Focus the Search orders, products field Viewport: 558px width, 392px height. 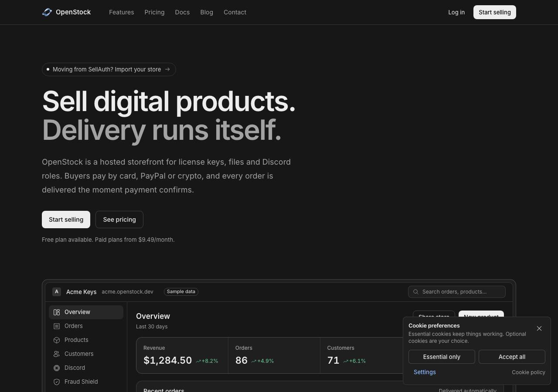click(x=457, y=292)
